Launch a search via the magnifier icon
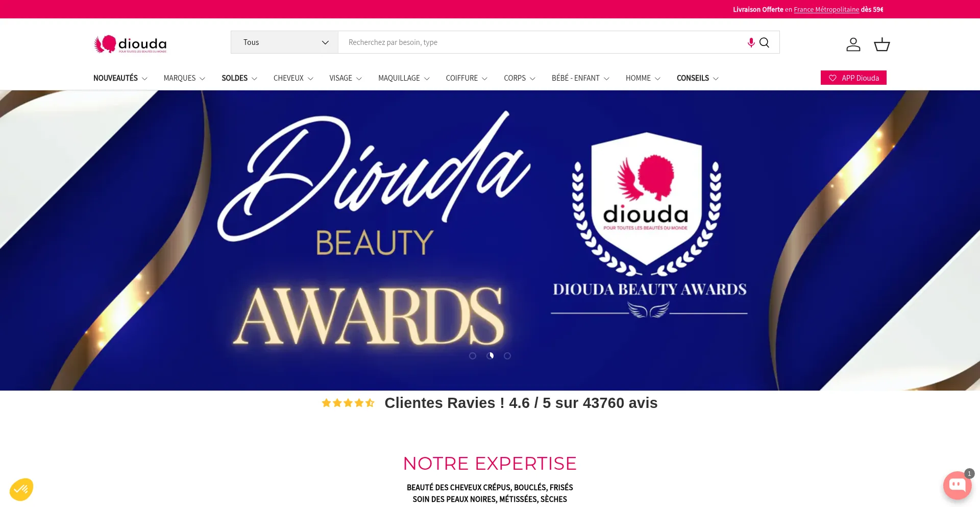This screenshot has width=980, height=507. click(764, 42)
